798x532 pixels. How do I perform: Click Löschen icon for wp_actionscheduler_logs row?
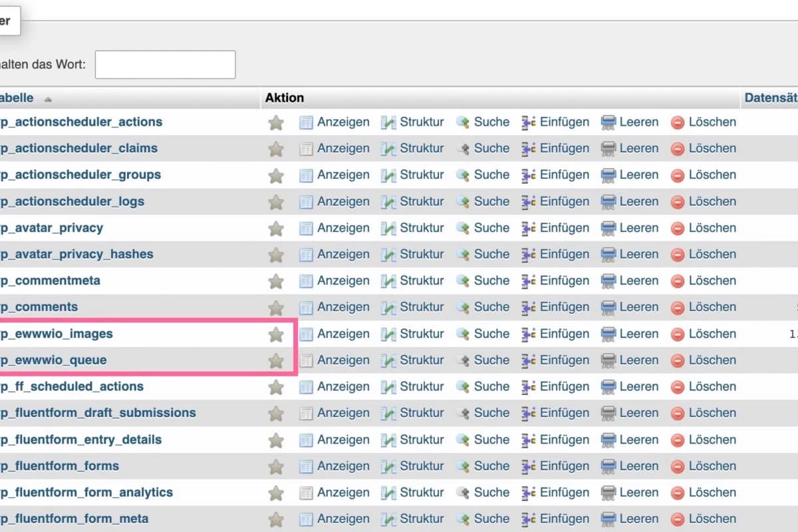pyautogui.click(x=678, y=202)
